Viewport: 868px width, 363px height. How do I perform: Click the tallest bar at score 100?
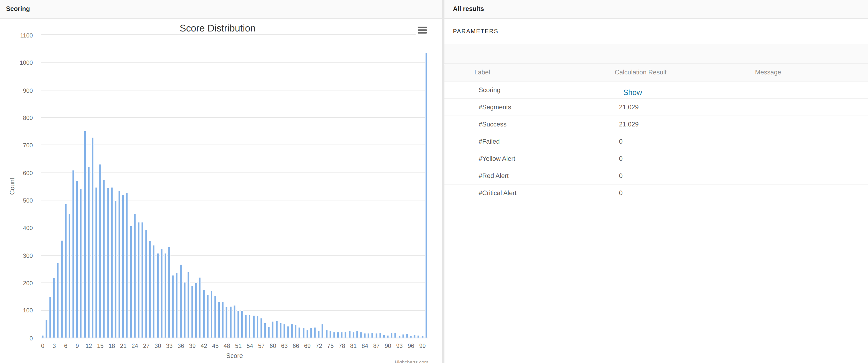point(426,196)
